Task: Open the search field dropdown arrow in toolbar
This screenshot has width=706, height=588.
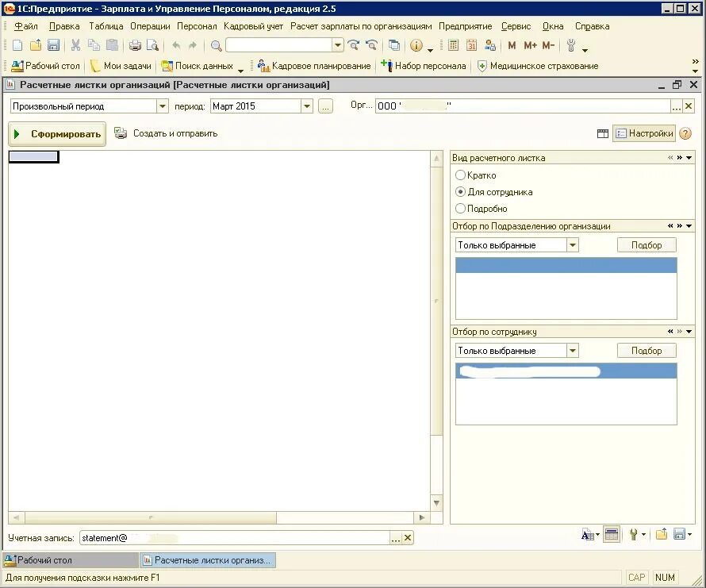Action: pyautogui.click(x=338, y=45)
